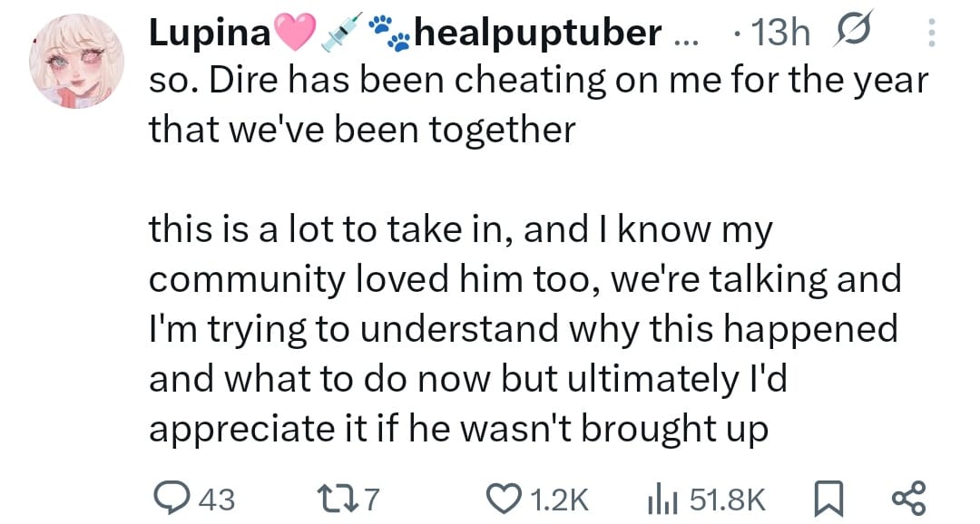Image resolution: width=980 pixels, height=524 pixels.
Task: Click the pink heart emoji in name
Action: (x=292, y=34)
